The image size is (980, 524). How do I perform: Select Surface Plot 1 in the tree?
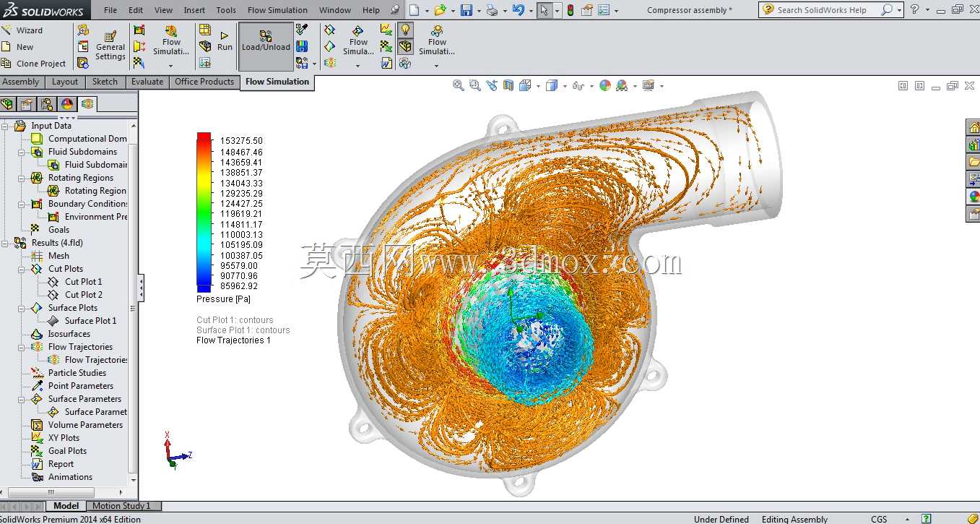(x=90, y=321)
